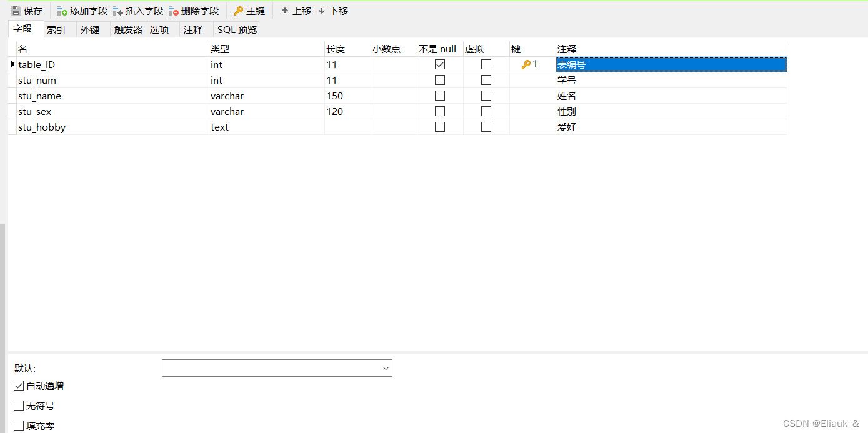This screenshot has width=868, height=433.
Task: Click the 上移 move up arrow icon
Action: tap(285, 10)
